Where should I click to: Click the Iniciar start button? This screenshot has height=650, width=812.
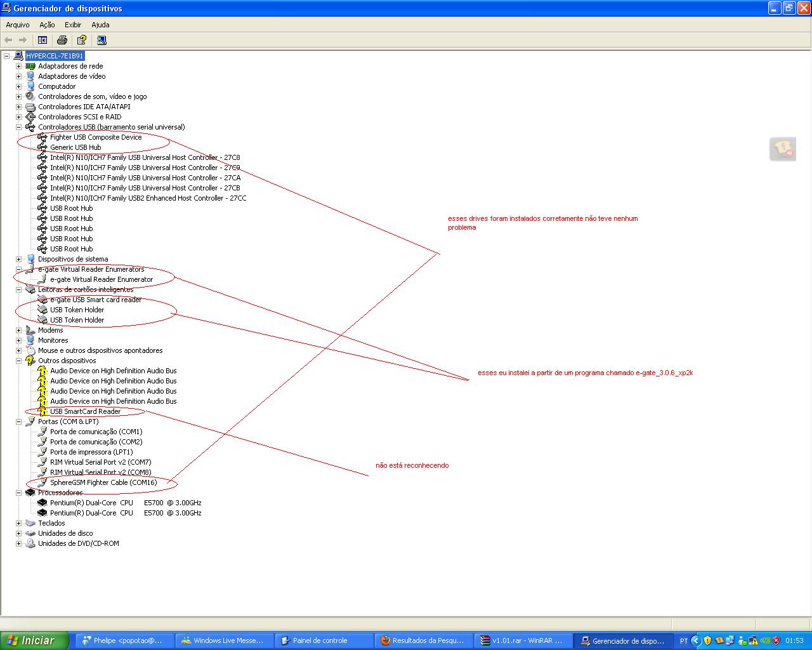tap(34, 640)
